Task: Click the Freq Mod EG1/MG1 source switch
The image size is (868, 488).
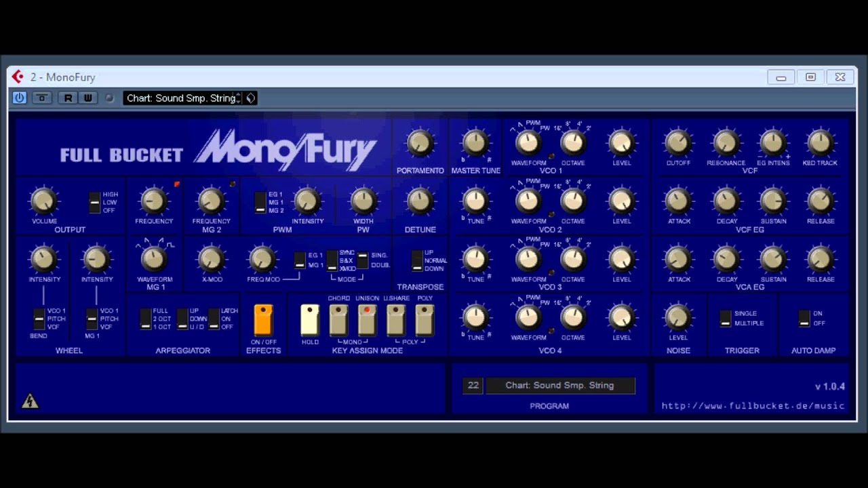Action: point(300,260)
